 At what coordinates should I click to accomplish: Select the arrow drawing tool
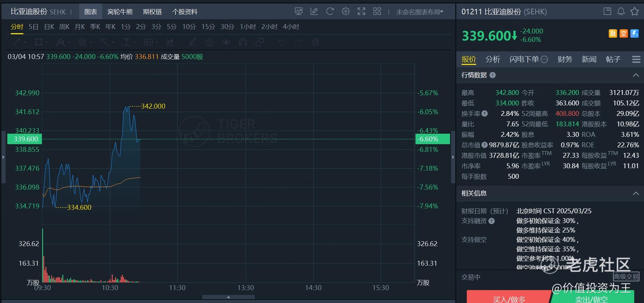pos(104,42)
